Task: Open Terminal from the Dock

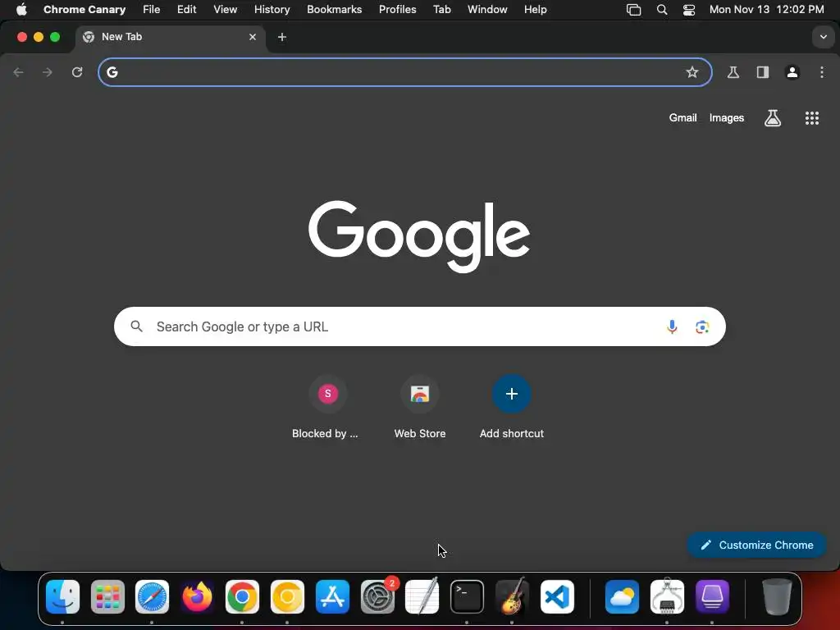Action: point(467,597)
